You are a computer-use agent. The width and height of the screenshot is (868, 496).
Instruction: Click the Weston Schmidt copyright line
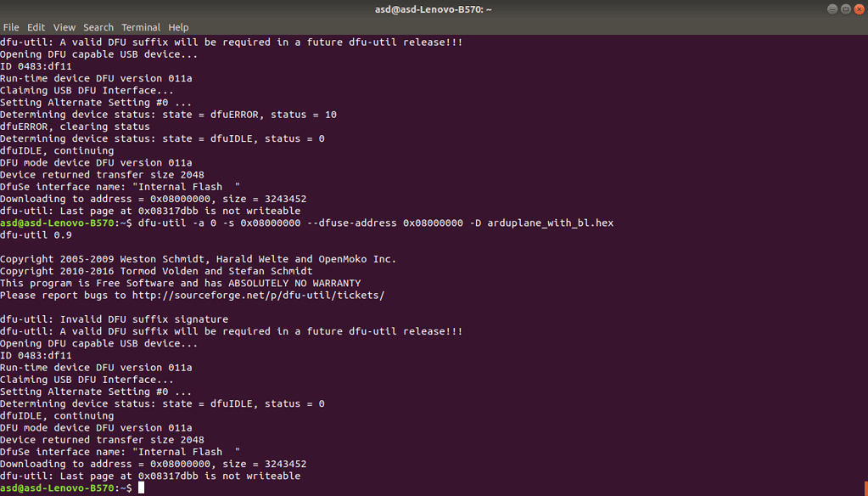198,259
